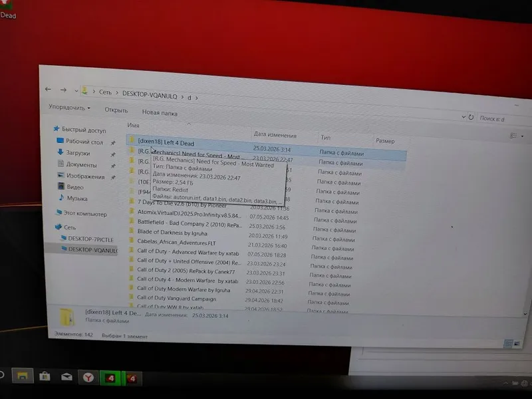Launch Yandex Browser from the taskbar
This screenshot has height=399, width=532.
(88, 378)
